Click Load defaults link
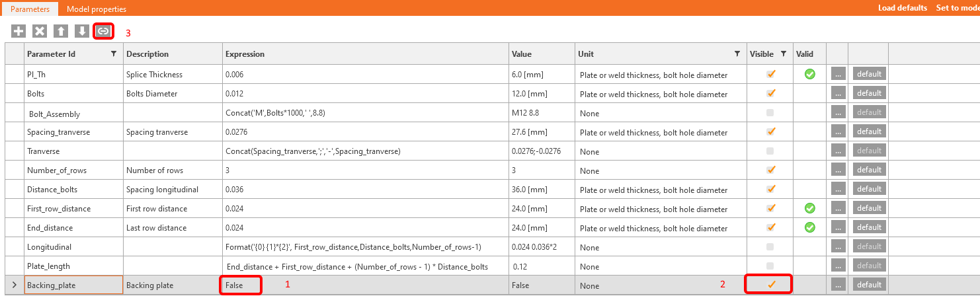The height and width of the screenshot is (296, 980). point(901,8)
